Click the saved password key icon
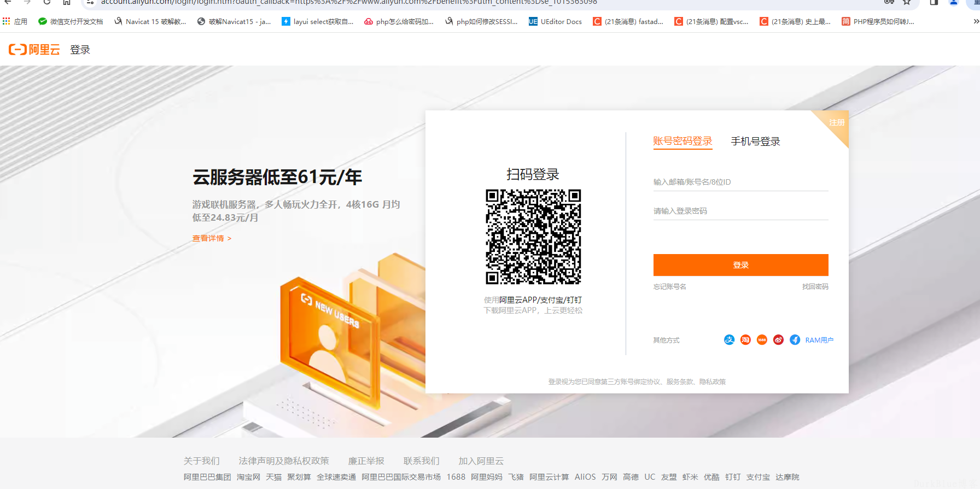The height and width of the screenshot is (489, 980). click(889, 2)
